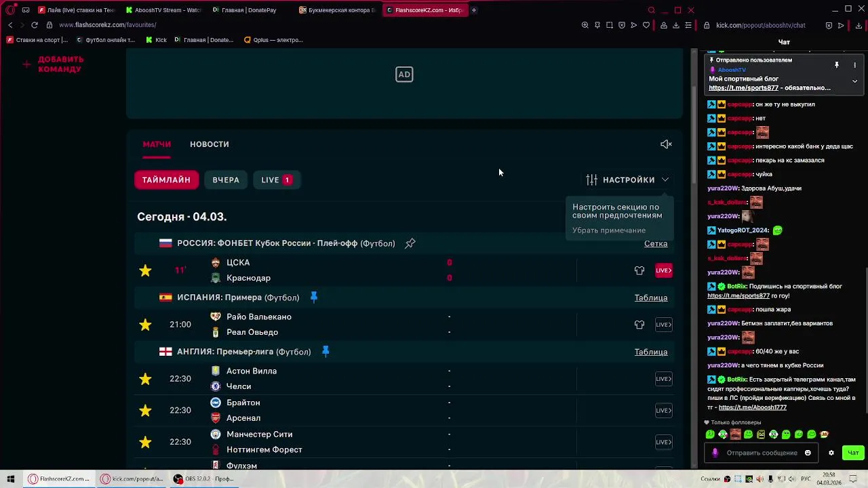Viewport: 868px width, 488px height.
Task: Open the Лайв ставки browser tab
Action: coord(76,10)
